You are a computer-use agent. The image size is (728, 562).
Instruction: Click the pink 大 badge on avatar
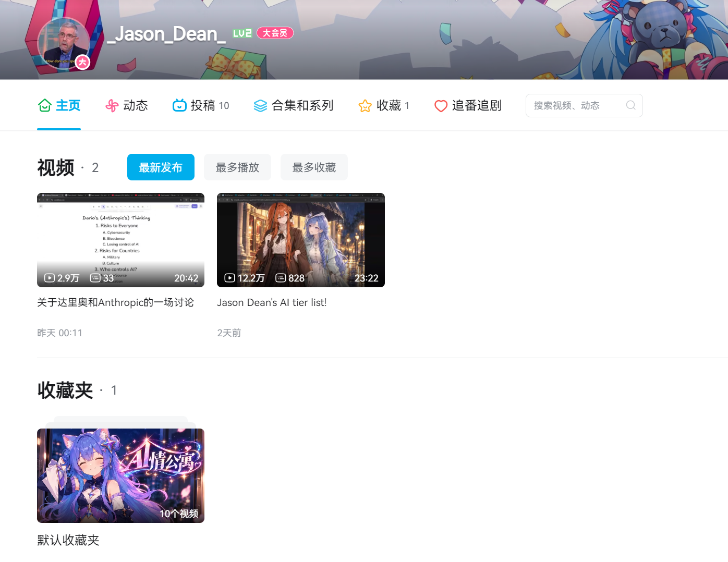point(82,62)
